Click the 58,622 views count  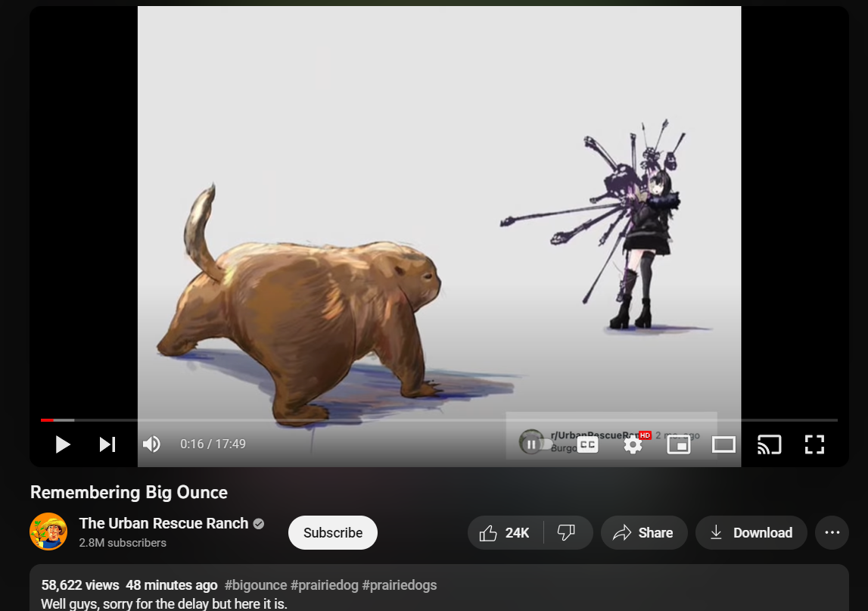pyautogui.click(x=80, y=585)
